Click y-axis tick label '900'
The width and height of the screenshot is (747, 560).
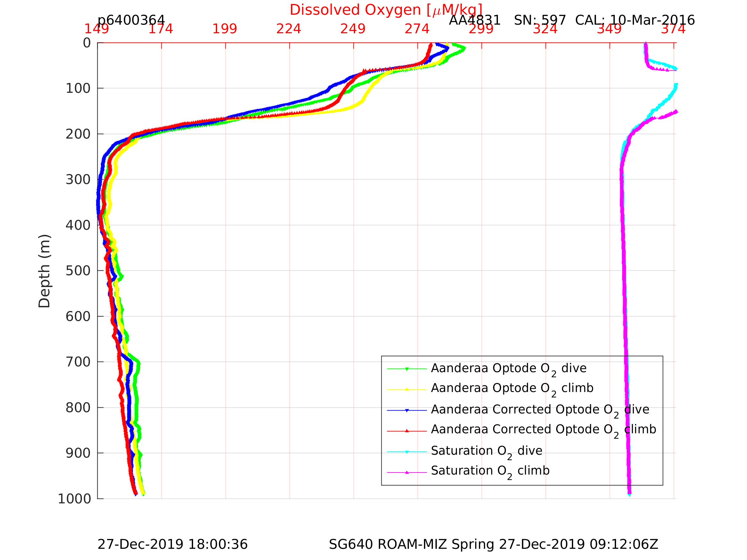tap(78, 453)
